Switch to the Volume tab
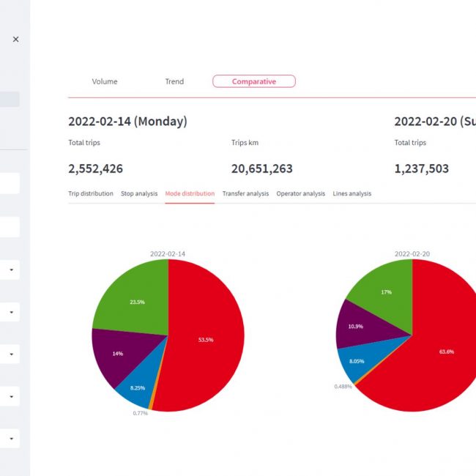The height and width of the screenshot is (476, 476). pos(104,81)
